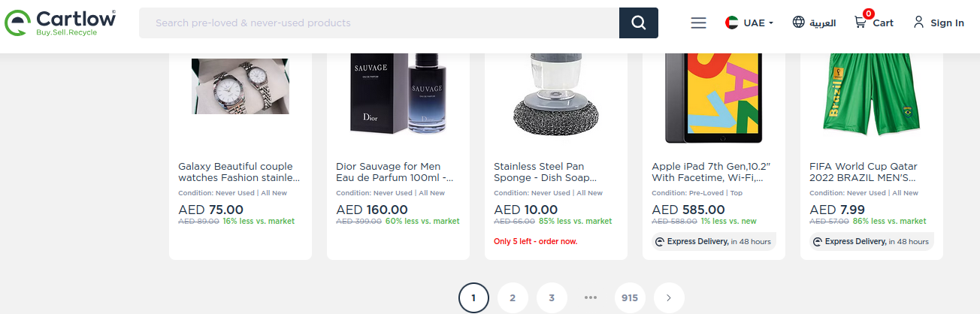
Task: Open the shopping cart icon
Action: (860, 23)
